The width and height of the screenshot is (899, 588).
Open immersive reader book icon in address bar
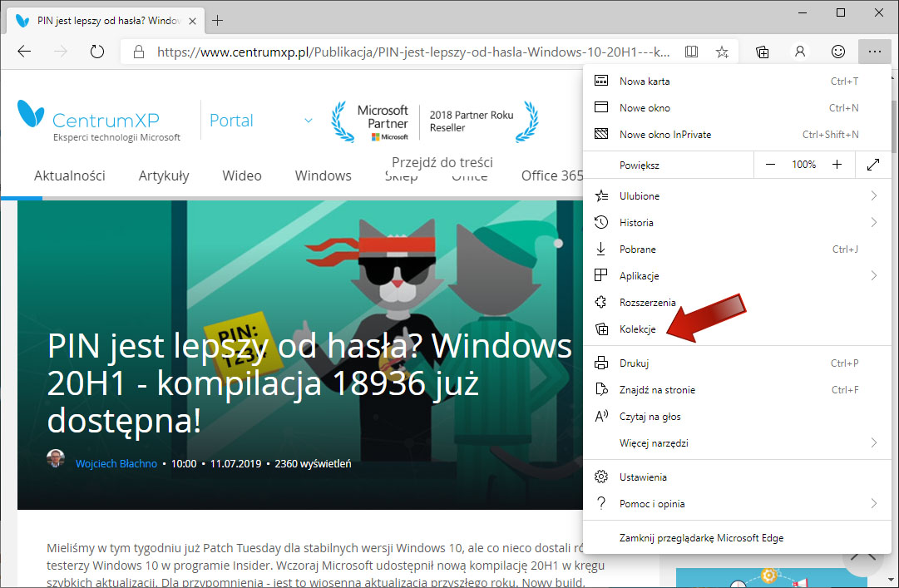pos(691,52)
